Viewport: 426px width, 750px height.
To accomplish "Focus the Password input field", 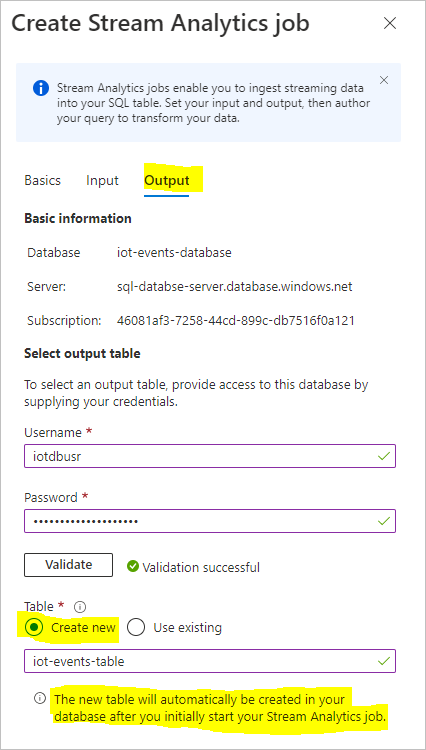I will [x=210, y=521].
